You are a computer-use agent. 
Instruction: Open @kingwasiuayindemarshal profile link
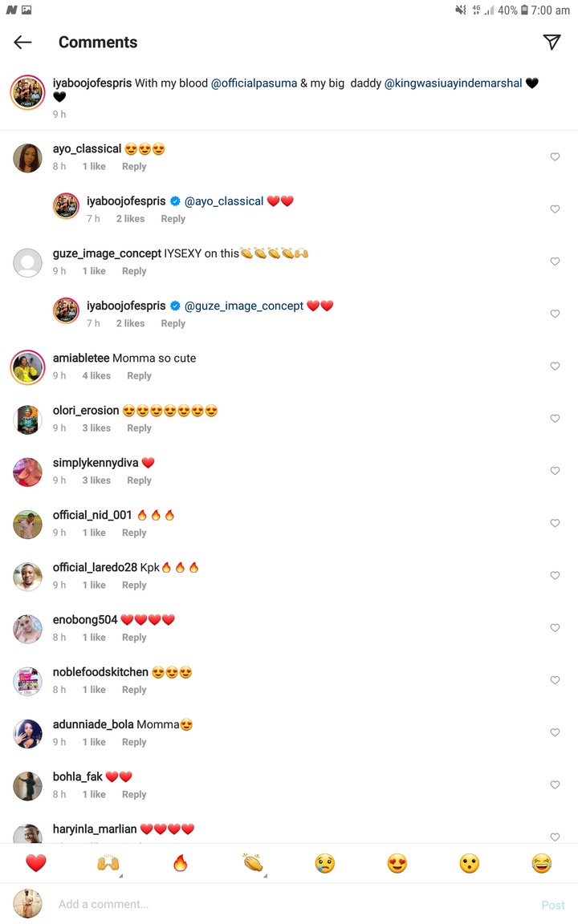coord(453,83)
